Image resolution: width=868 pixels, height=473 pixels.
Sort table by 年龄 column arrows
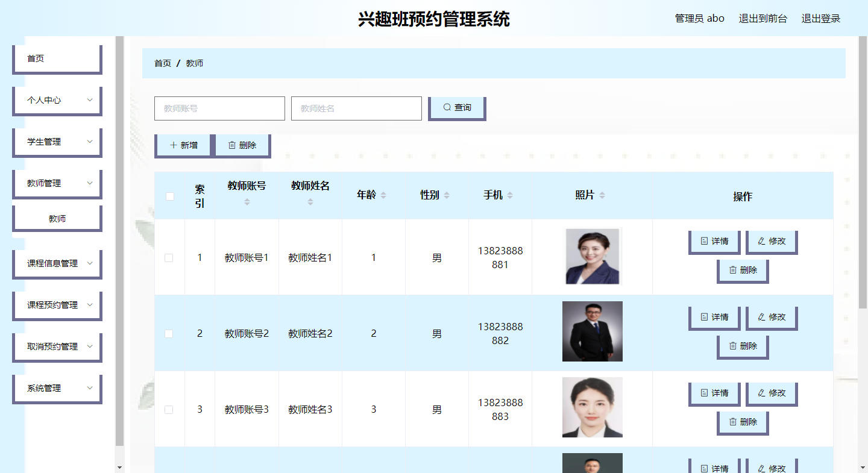(x=383, y=195)
